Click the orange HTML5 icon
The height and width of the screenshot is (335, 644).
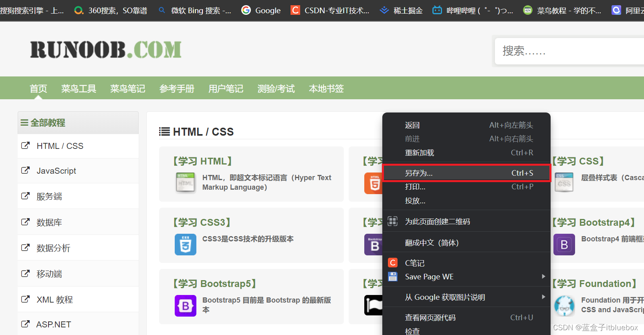pyautogui.click(x=373, y=183)
